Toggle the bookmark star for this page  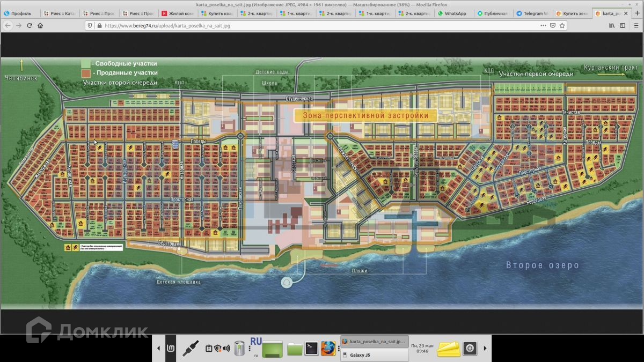pyautogui.click(x=562, y=25)
